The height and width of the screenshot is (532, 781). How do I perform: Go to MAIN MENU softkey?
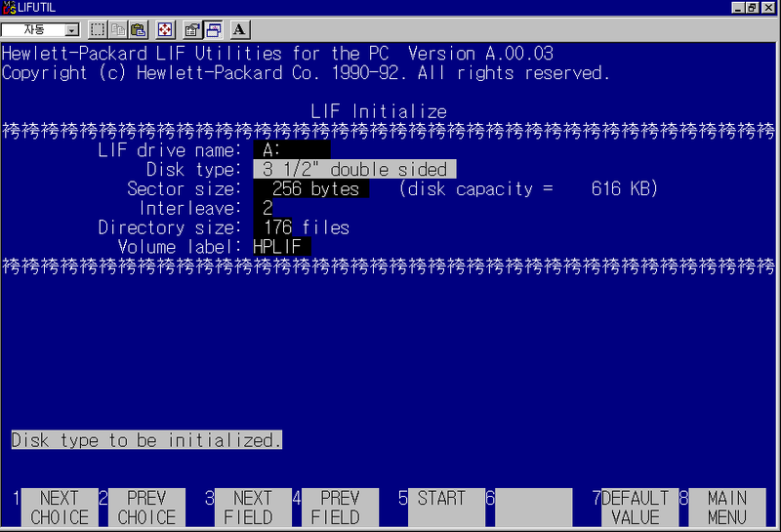727,508
